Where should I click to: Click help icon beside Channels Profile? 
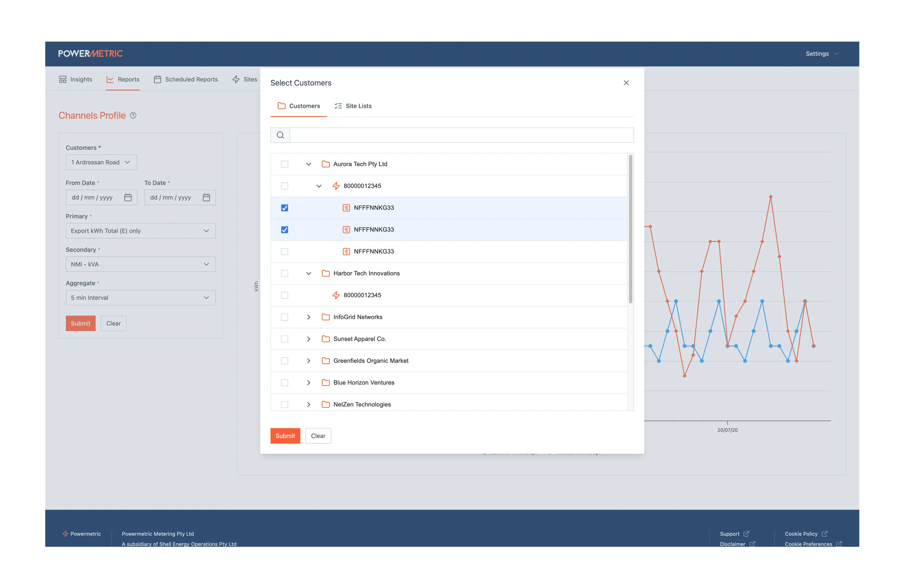click(133, 115)
